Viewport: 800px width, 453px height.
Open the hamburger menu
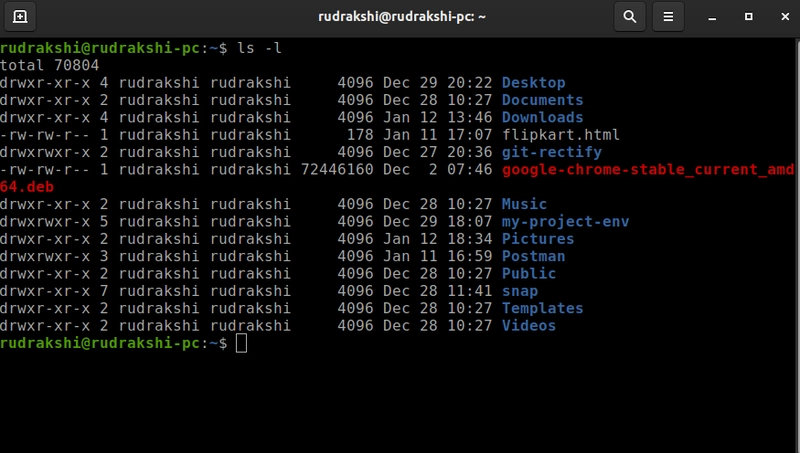coord(668,17)
